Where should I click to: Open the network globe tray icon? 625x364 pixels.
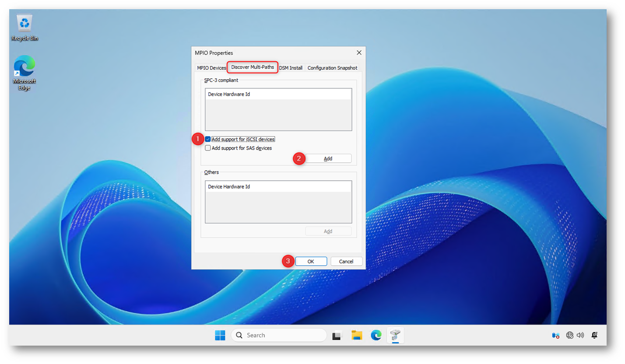tap(569, 335)
